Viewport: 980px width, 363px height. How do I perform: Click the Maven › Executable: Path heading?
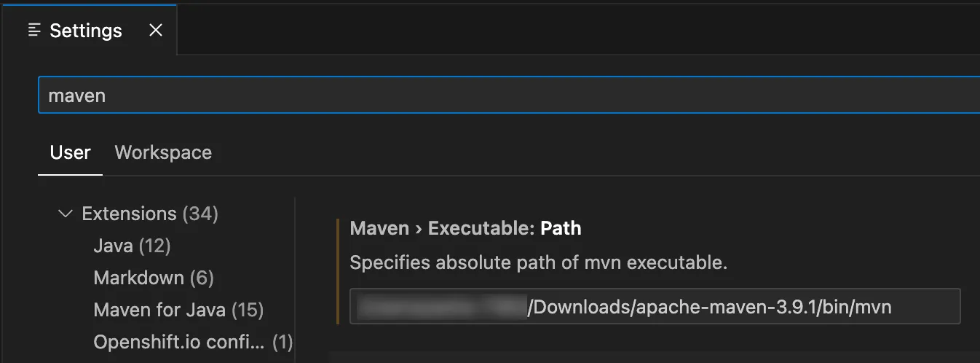[465, 228]
